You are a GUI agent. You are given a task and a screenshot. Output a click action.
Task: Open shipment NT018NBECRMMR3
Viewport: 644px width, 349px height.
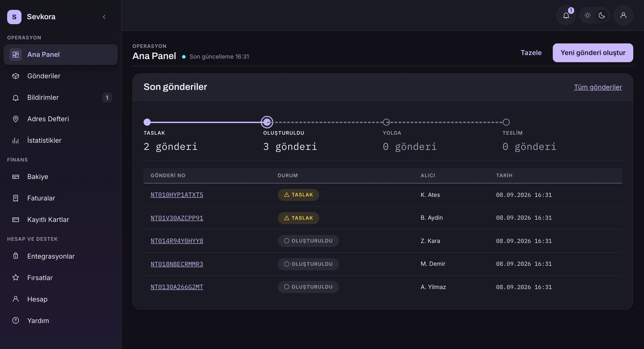[177, 264]
